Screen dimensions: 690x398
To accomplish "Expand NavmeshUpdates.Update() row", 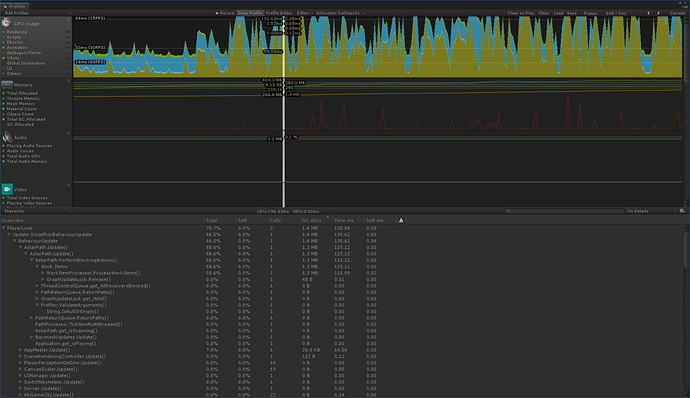I will click(32, 337).
